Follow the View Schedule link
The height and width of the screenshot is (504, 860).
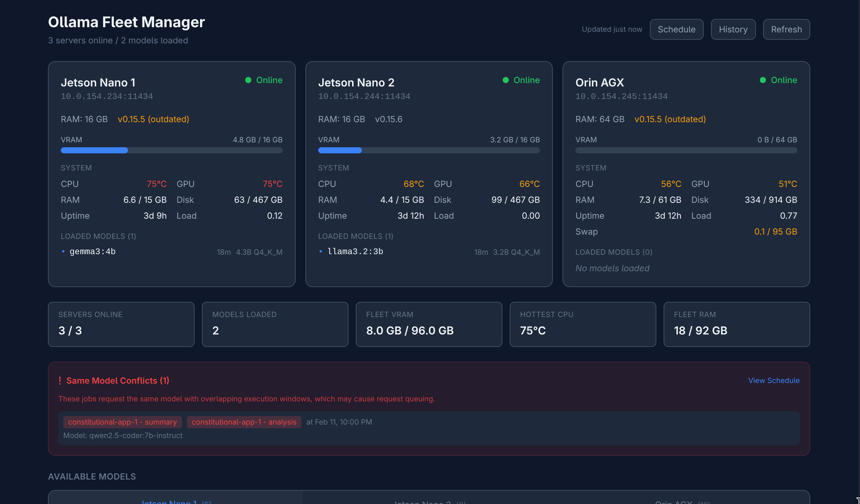[x=773, y=380]
